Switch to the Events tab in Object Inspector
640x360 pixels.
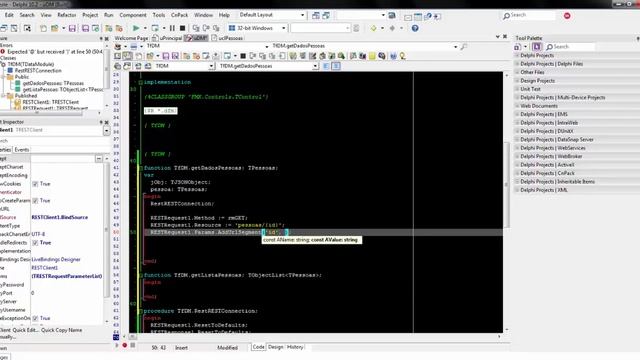pos(22,150)
